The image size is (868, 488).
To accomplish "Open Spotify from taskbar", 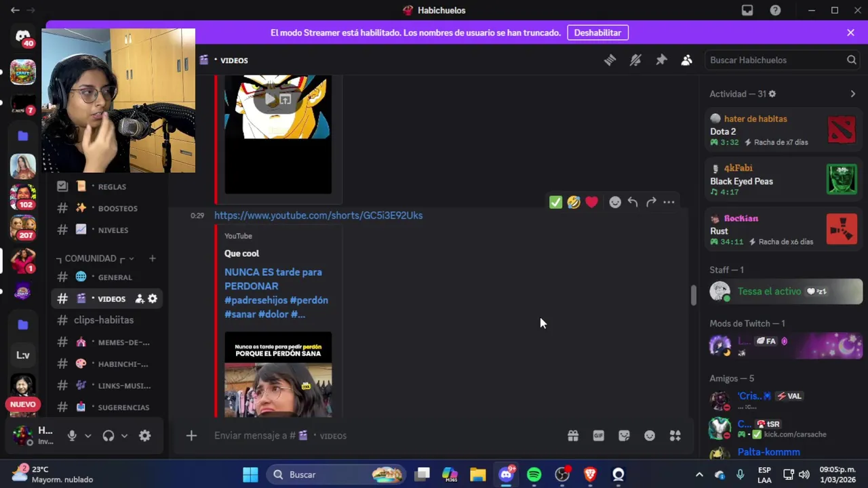I will [534, 474].
